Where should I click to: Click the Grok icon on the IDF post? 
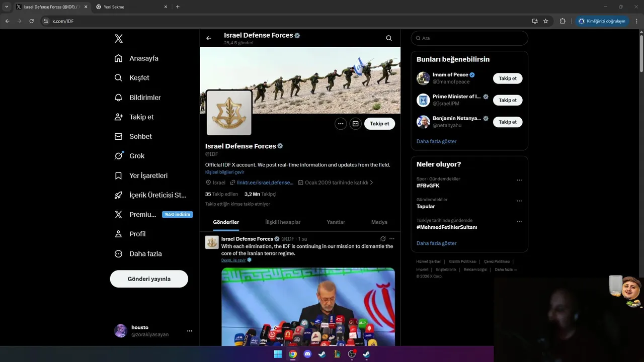(383, 239)
